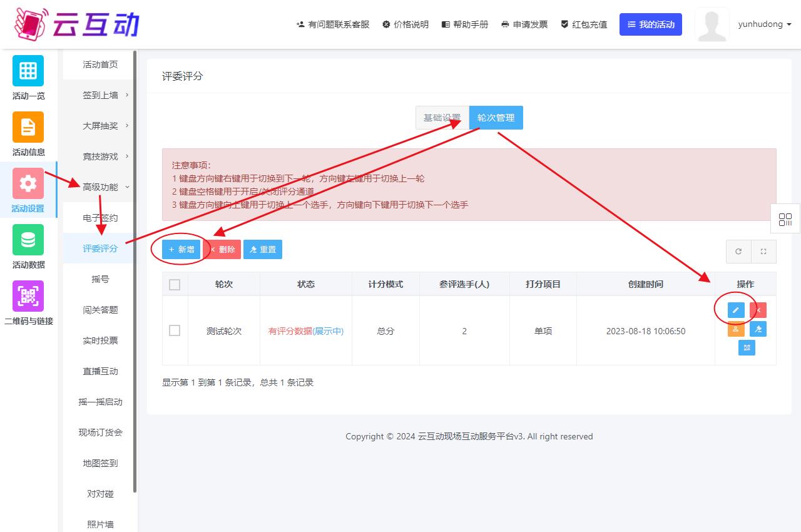Open 地图签到 menu item

click(99, 463)
